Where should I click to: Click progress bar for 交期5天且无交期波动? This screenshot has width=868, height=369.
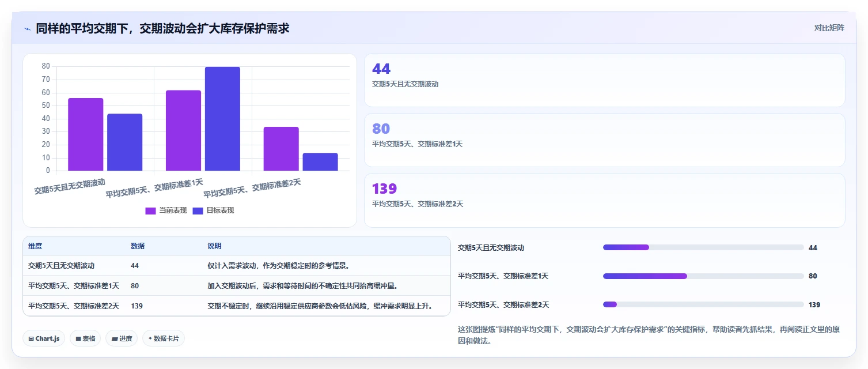tap(703, 247)
